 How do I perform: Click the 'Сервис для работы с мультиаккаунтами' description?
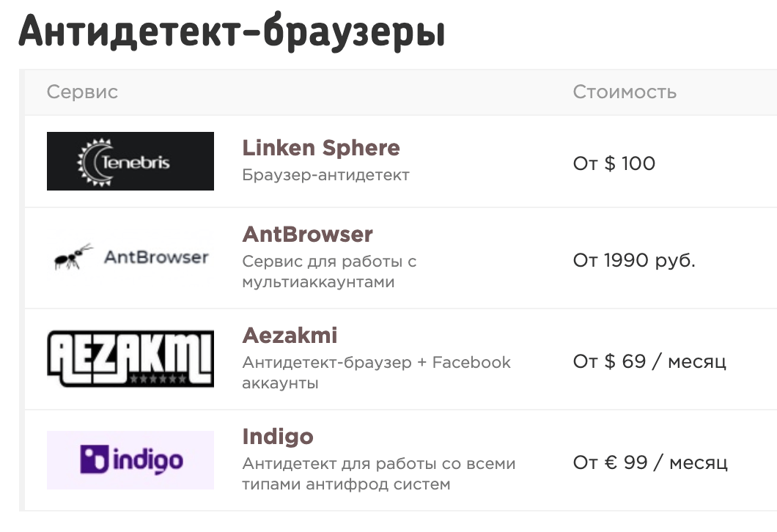[x=329, y=272]
